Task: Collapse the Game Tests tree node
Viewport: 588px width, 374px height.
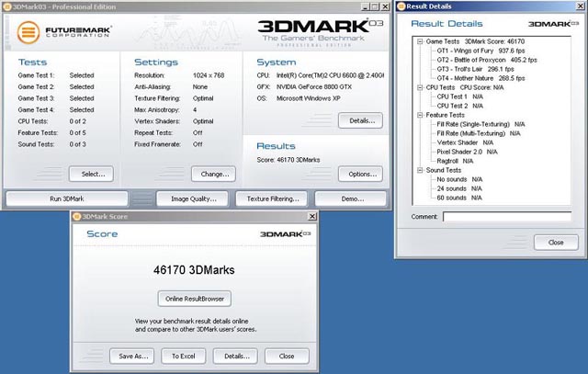Action: coord(420,41)
